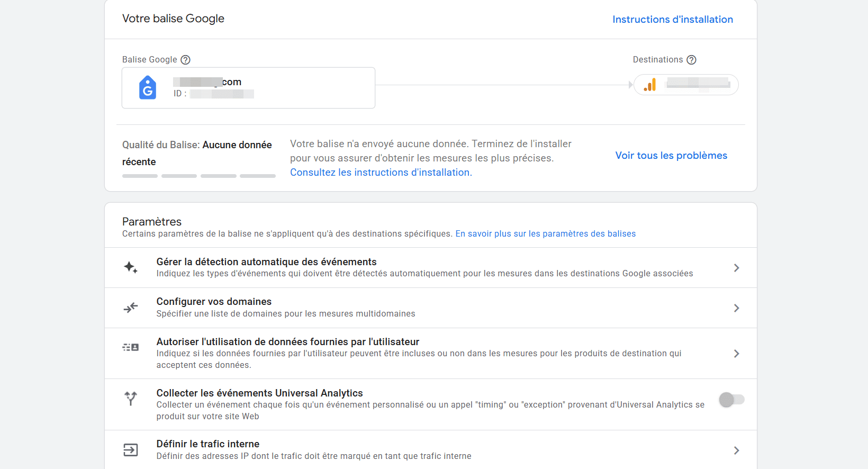Open Configurer vos domaines setting
The height and width of the screenshot is (469, 868).
point(431,308)
